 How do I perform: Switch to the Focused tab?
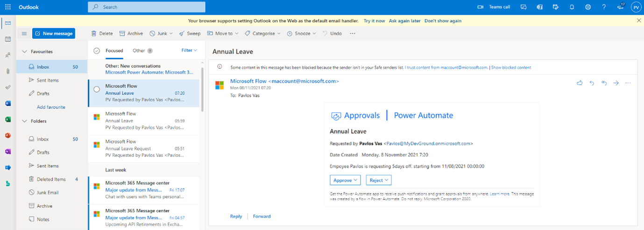[114, 50]
